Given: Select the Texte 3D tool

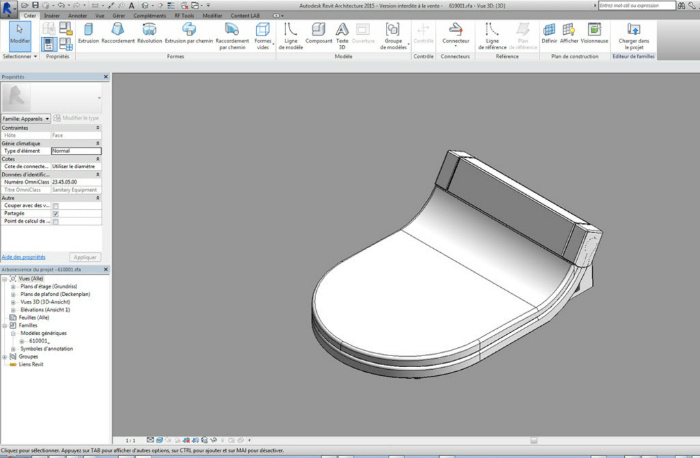Looking at the screenshot, I should pos(342,33).
